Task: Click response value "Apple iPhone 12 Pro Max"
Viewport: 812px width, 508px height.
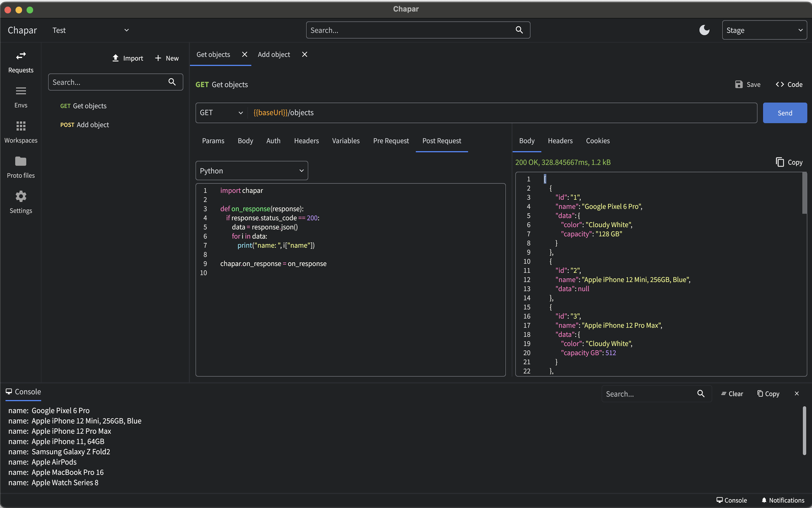Action: [621, 325]
